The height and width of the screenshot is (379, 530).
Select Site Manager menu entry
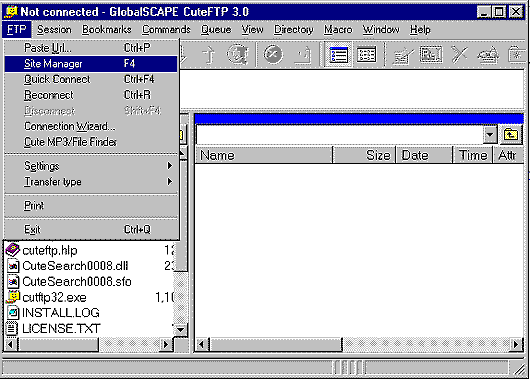(91, 64)
